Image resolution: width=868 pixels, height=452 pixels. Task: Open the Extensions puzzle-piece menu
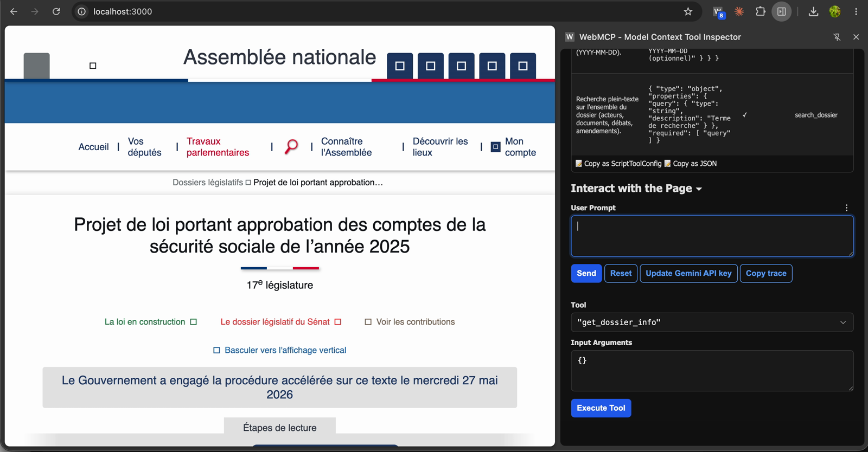[760, 11]
